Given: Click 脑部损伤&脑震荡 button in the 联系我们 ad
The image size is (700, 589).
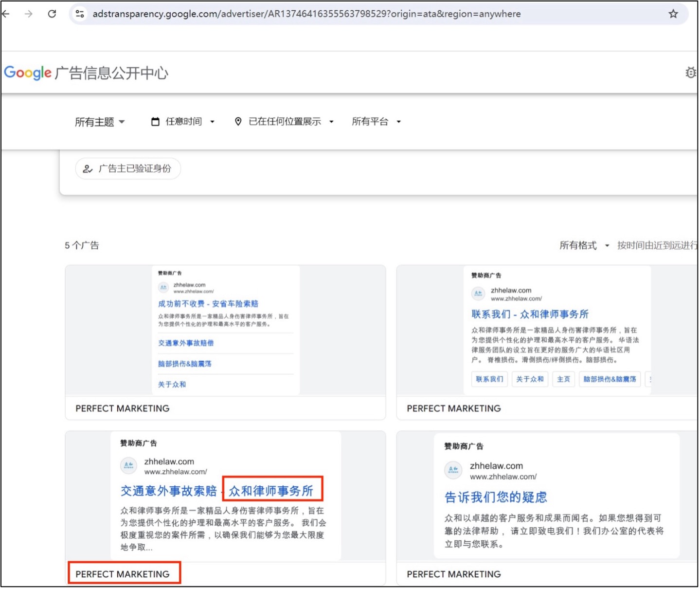Looking at the screenshot, I should [610, 379].
